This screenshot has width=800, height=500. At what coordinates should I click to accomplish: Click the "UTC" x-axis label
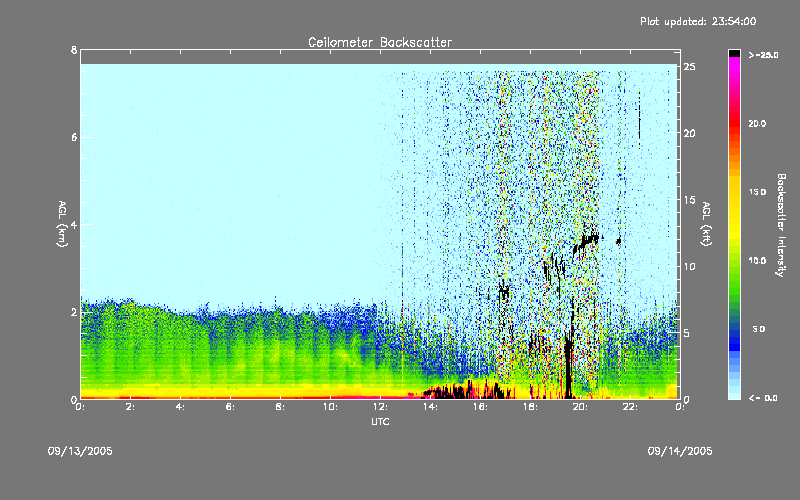tap(380, 421)
